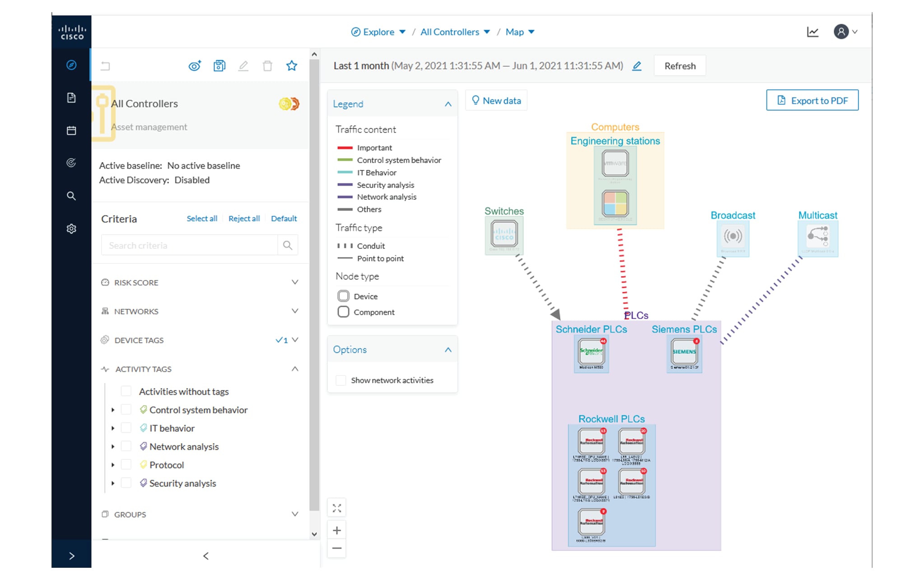Viewport: 924px width, 580px height.
Task: Edit the time range with pencil icon
Action: 637,66
